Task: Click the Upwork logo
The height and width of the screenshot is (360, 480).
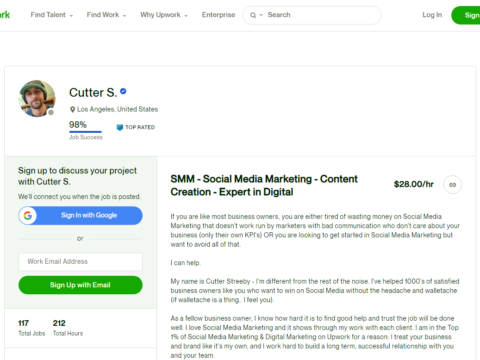Action: pyautogui.click(x=5, y=15)
